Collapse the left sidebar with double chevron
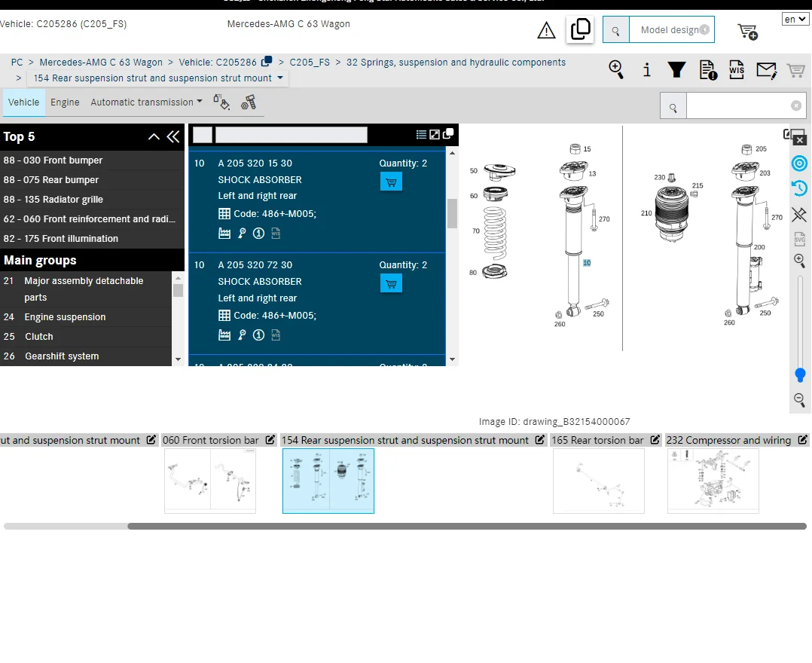Image resolution: width=812 pixels, height=663 pixels. [x=173, y=137]
